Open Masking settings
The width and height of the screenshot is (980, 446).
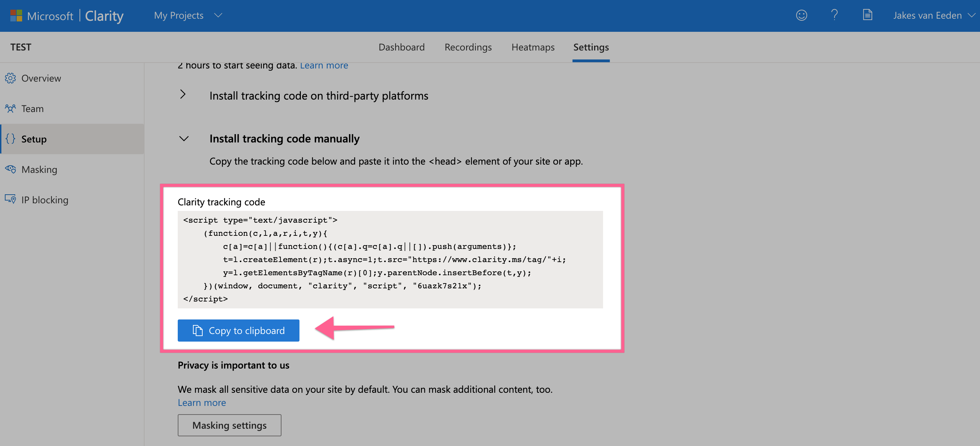tap(229, 425)
